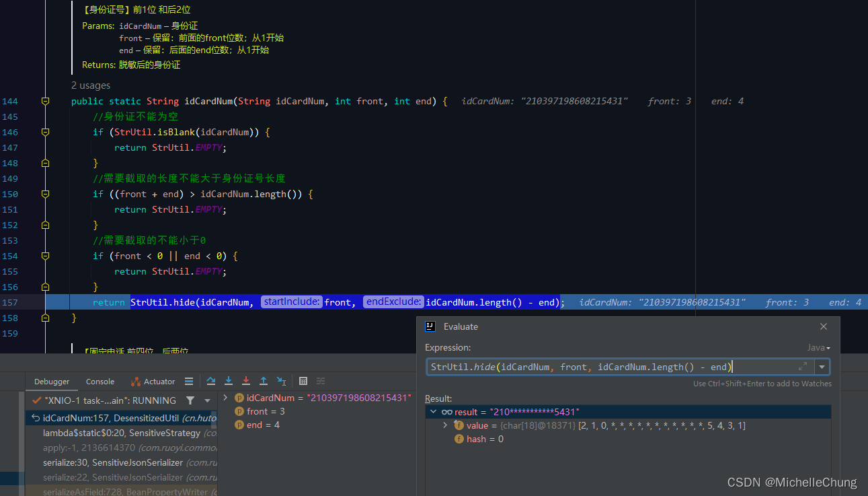The image size is (868, 496).
Task: Click the Step Over debugger icon
Action: [x=211, y=381]
